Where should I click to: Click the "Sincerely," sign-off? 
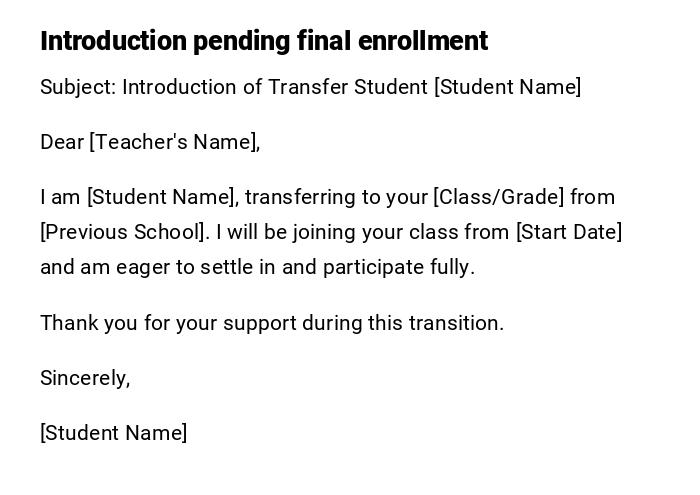click(x=85, y=378)
